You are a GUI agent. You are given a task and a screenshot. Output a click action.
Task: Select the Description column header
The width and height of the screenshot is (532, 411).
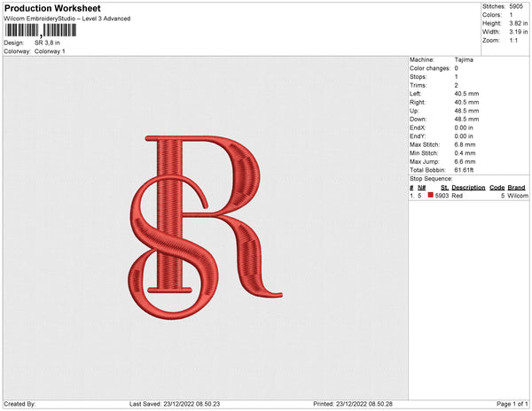coord(468,188)
